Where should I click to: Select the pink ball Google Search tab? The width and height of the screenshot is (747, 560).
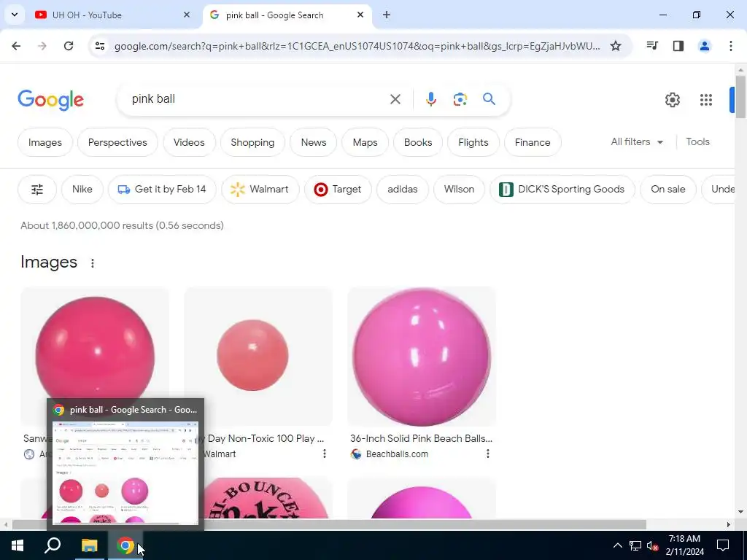[x=287, y=15]
